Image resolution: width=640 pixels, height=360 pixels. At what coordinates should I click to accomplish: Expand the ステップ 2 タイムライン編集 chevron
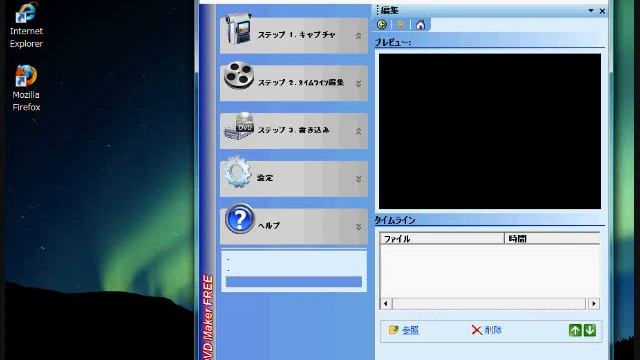358,84
